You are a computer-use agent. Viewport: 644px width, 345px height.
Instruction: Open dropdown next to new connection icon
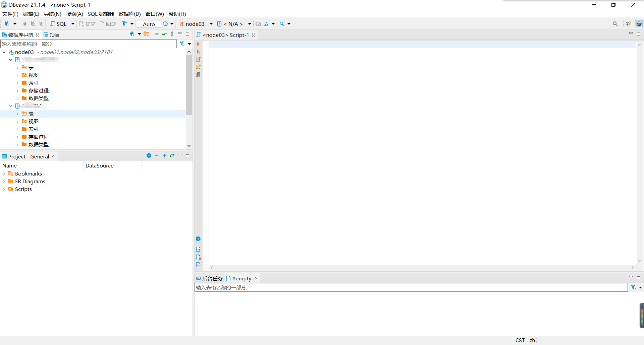(x=15, y=24)
